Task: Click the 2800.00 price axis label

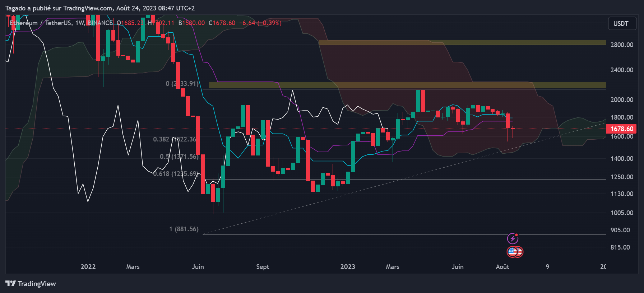Action: tap(622, 45)
